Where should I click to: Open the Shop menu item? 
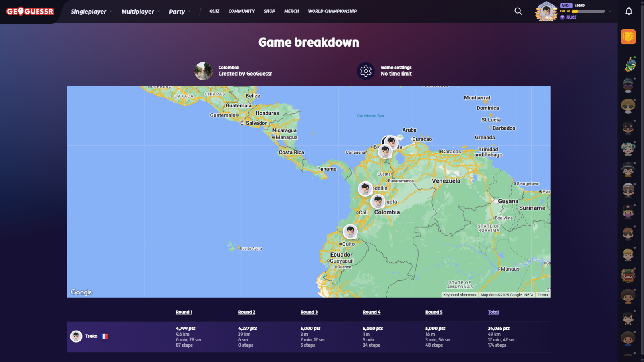[269, 11]
